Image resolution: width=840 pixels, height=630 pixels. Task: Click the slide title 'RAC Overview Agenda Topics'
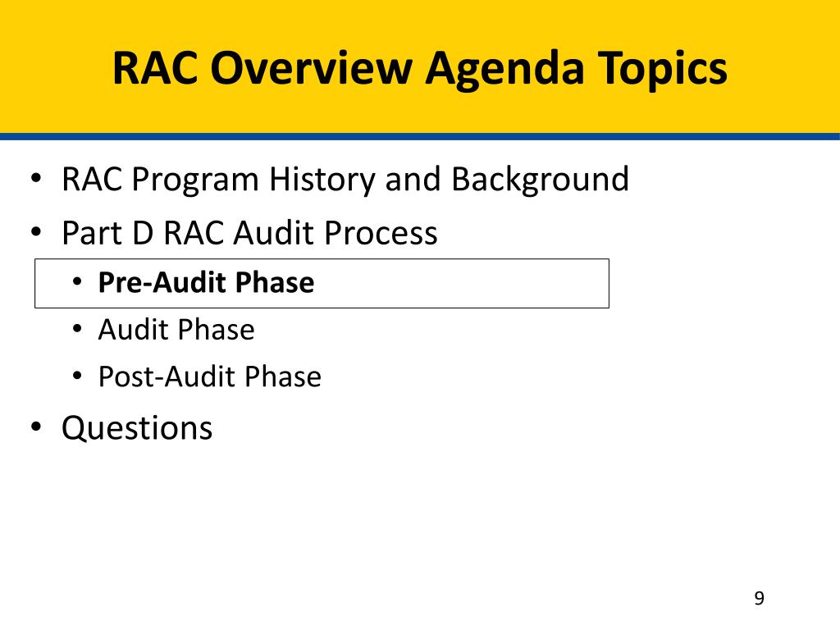click(x=420, y=69)
